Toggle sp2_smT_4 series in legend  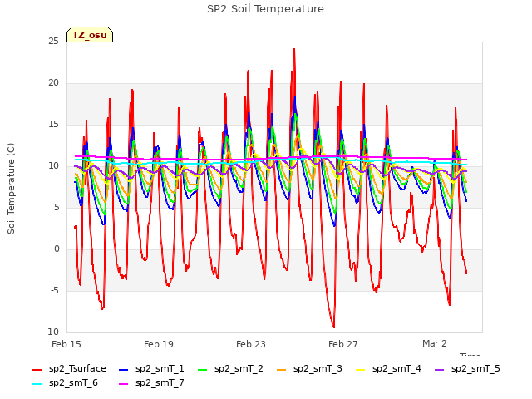388,369
